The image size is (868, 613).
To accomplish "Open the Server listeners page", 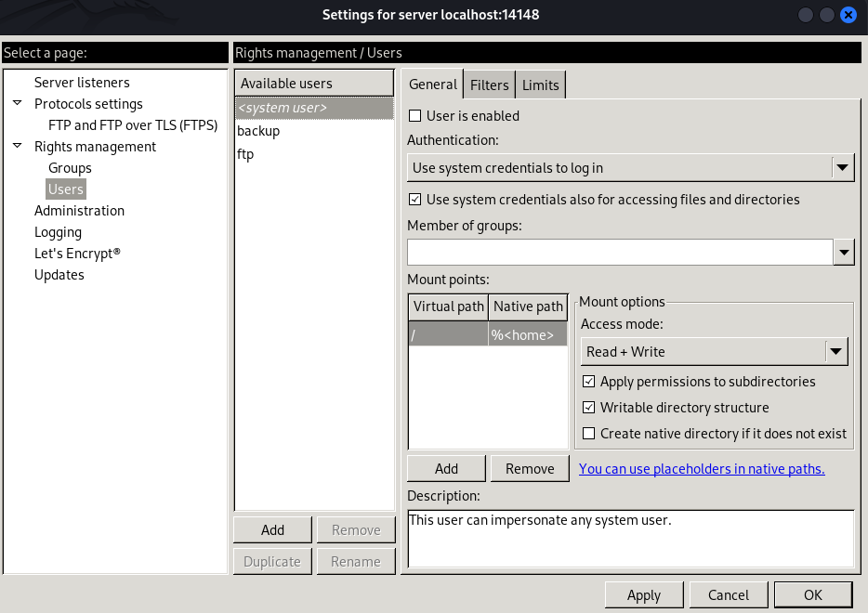I will click(x=82, y=83).
